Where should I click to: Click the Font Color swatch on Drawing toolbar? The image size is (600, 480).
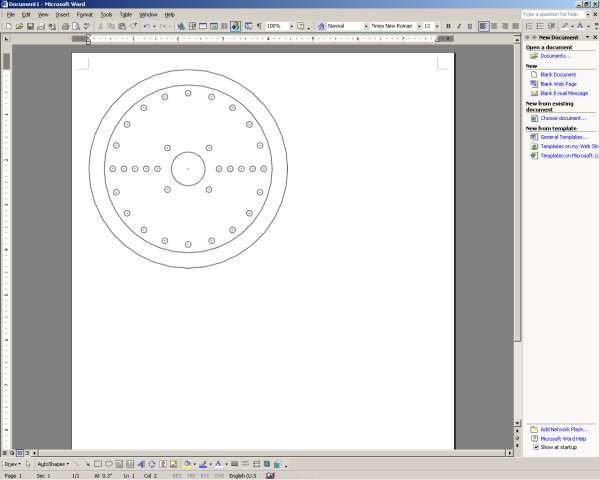tap(218, 464)
